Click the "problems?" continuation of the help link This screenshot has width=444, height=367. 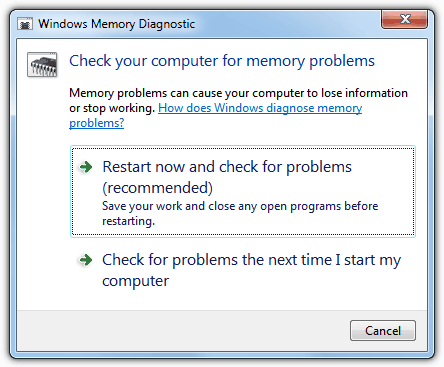click(x=97, y=123)
